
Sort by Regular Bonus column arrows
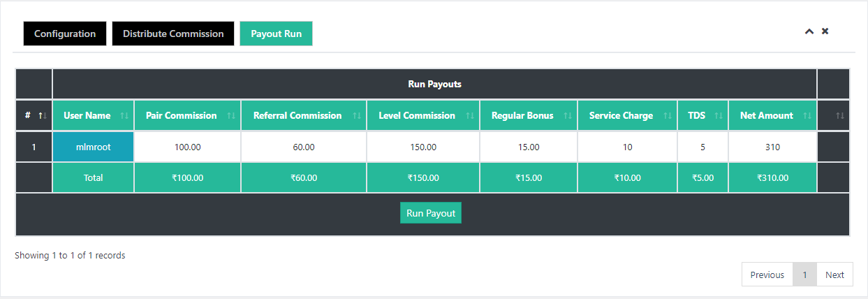click(x=568, y=116)
